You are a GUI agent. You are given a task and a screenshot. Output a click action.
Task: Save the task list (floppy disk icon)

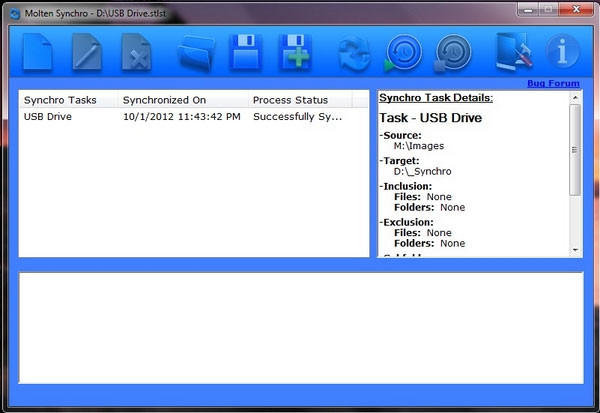(x=246, y=52)
